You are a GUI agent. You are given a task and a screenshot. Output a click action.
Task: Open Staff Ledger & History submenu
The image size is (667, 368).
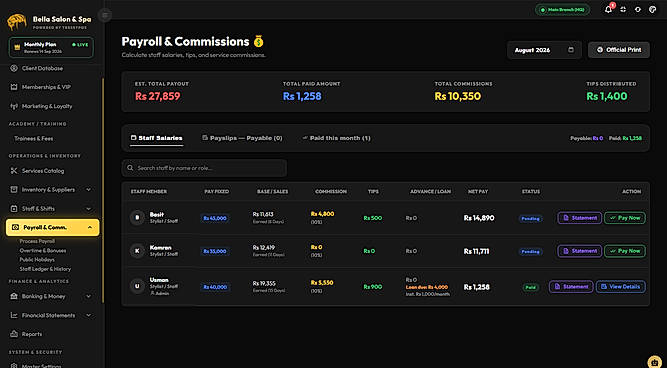pyautogui.click(x=45, y=269)
